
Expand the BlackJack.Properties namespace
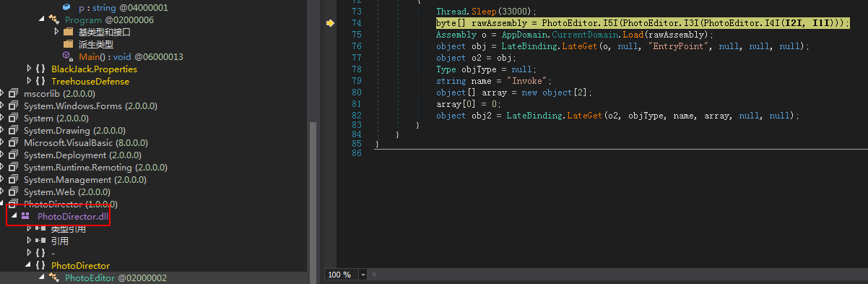coord(30,69)
